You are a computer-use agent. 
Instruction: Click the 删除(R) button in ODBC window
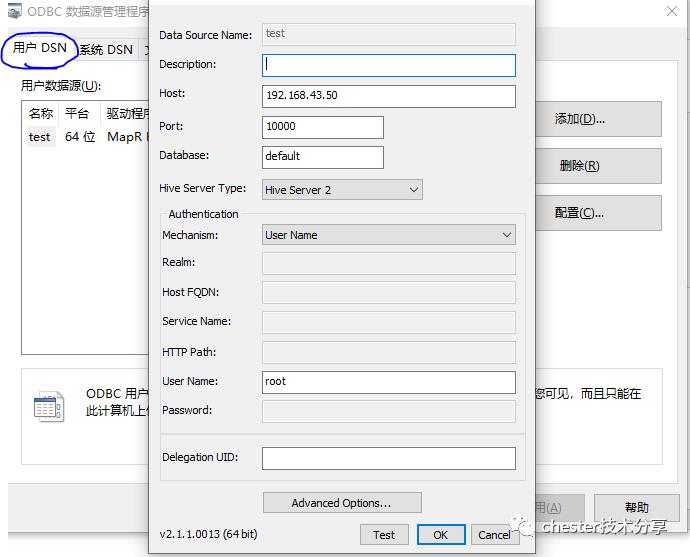tap(598, 166)
